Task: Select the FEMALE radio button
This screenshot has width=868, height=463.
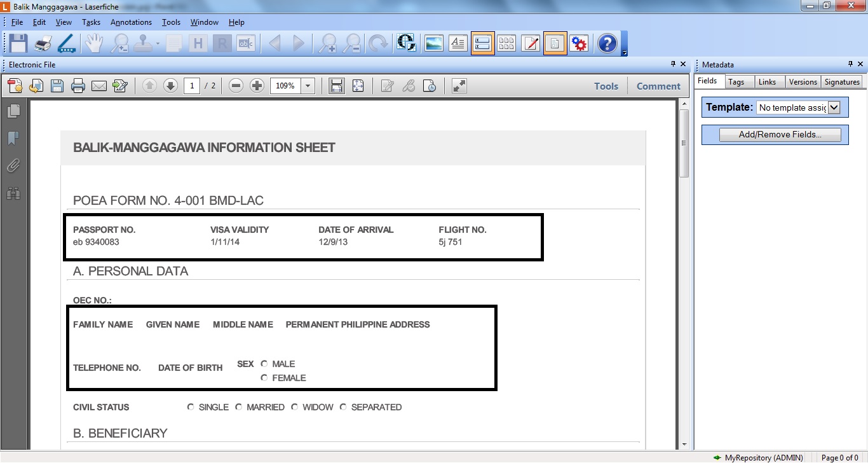Action: pos(264,378)
